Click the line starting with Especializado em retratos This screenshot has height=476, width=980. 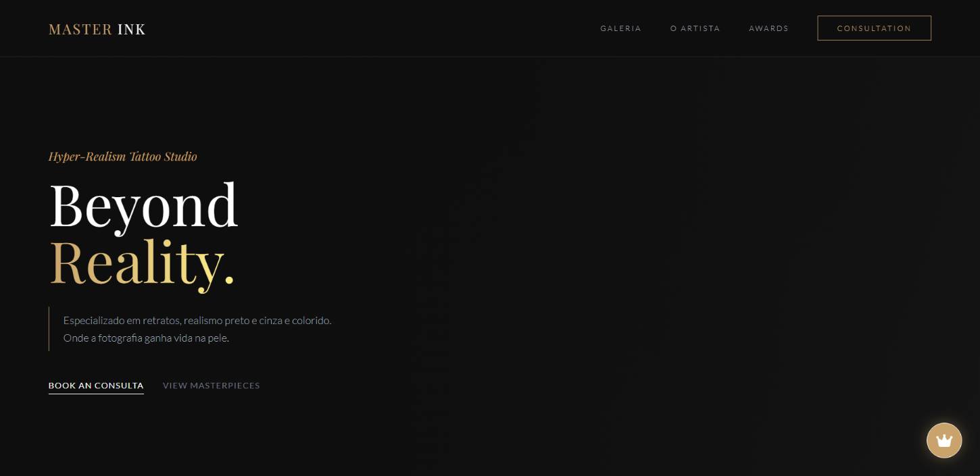pos(197,320)
